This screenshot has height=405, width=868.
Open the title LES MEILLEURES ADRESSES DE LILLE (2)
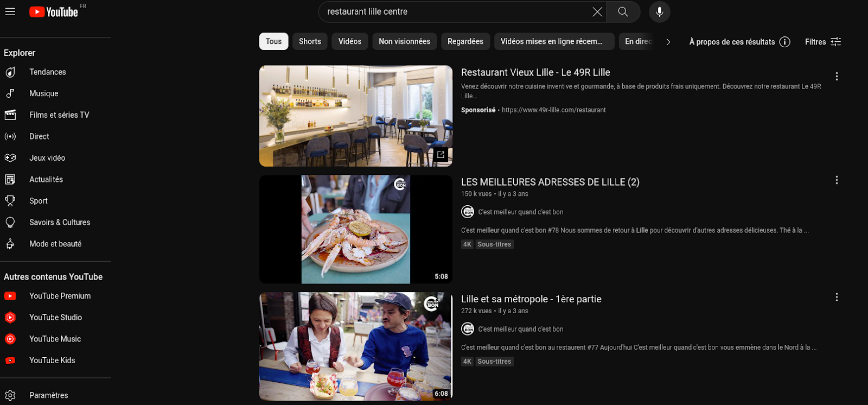tap(550, 182)
